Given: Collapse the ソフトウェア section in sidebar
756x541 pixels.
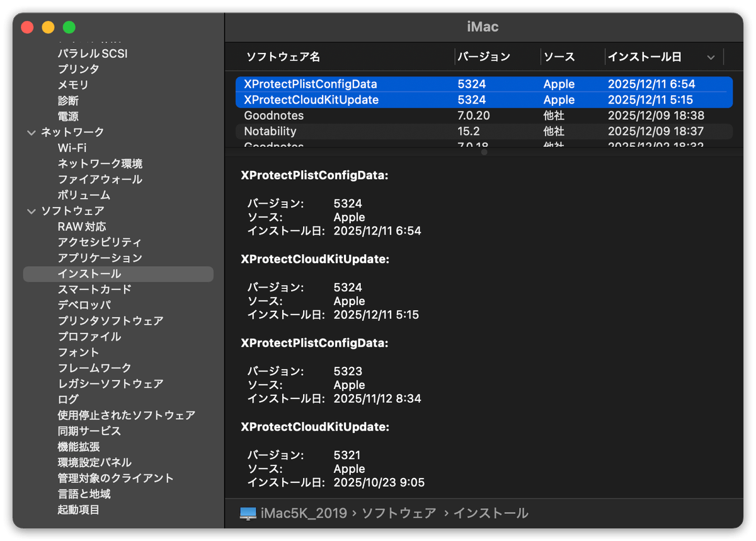Looking at the screenshot, I should (x=31, y=211).
